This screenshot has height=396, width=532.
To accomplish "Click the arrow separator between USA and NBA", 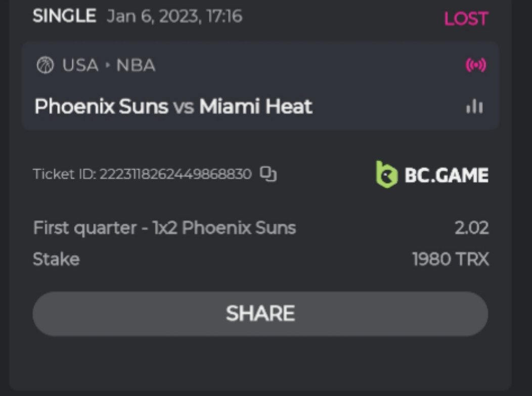I will (107, 66).
